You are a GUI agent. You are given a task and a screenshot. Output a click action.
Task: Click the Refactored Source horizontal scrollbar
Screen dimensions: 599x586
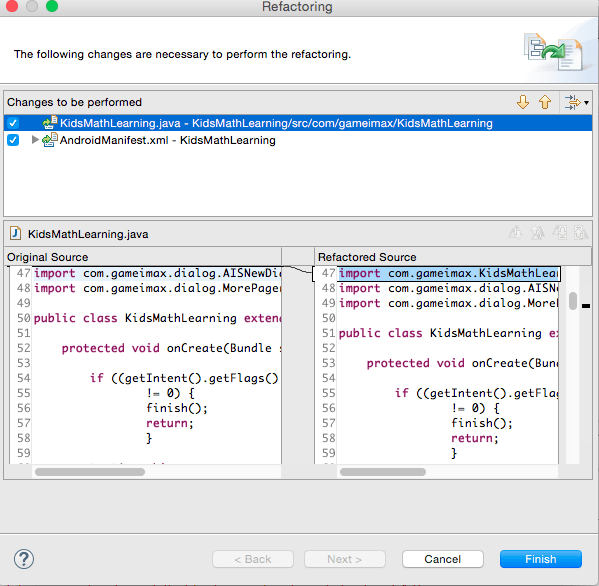tap(383, 472)
